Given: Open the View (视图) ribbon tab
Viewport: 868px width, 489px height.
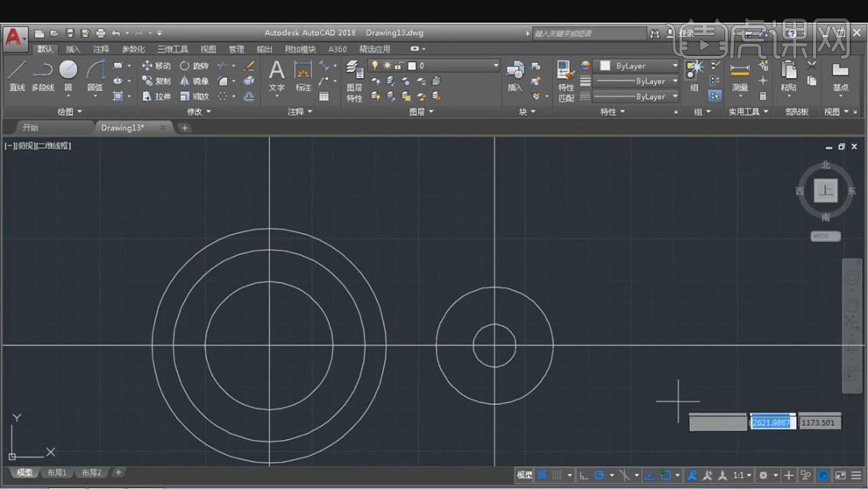Looking at the screenshot, I should pyautogui.click(x=208, y=49).
